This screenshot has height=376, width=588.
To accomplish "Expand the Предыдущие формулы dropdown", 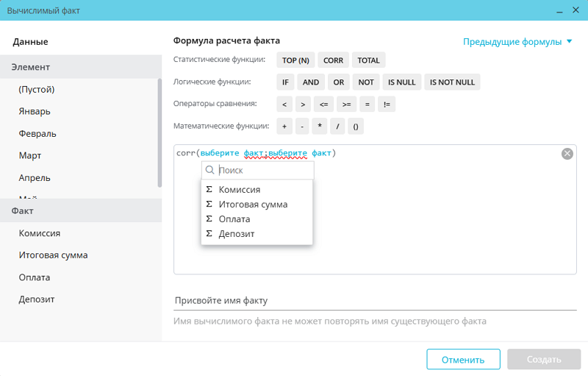I will 517,42.
